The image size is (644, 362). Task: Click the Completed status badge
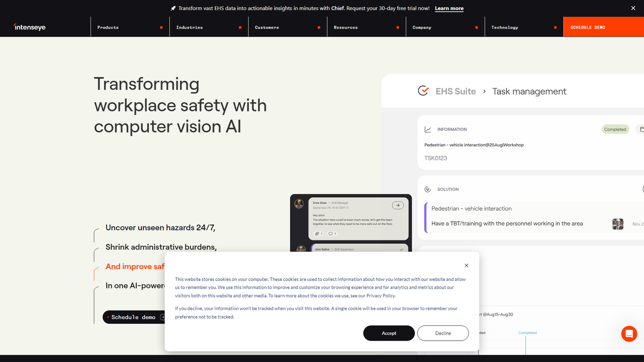tap(615, 129)
